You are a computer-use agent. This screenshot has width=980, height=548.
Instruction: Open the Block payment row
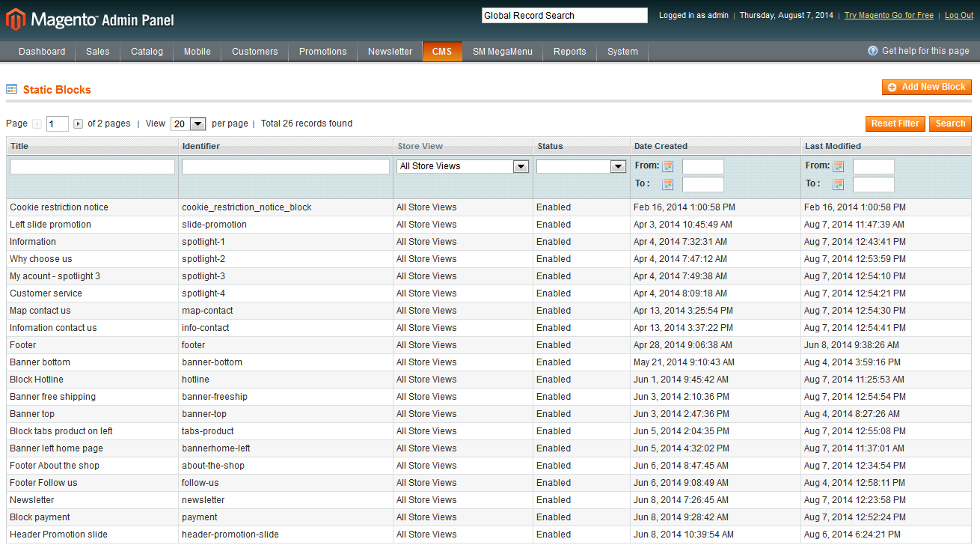click(489, 517)
